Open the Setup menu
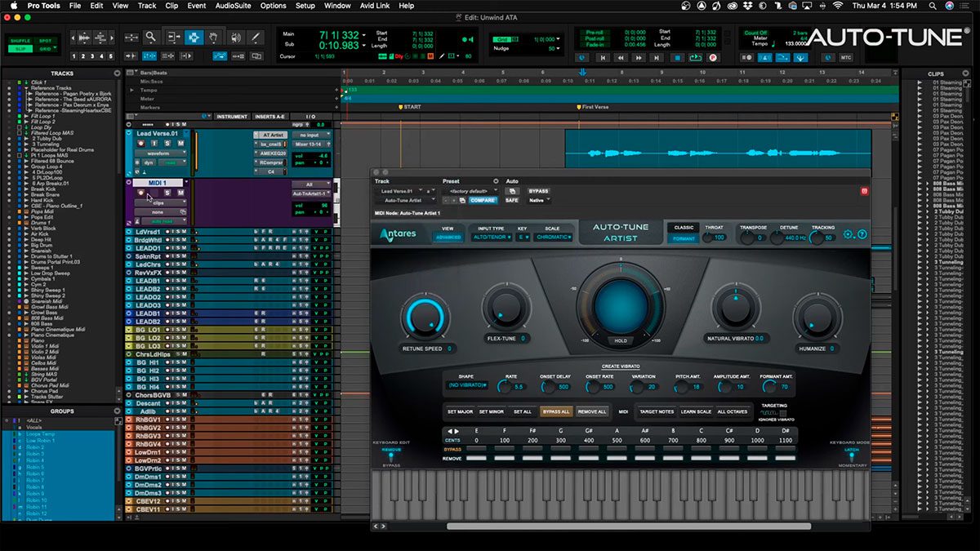Viewport: 980px width, 551px height. 305,6
